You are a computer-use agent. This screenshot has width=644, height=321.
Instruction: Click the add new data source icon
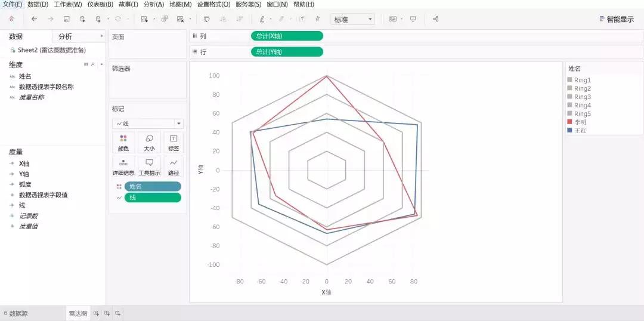click(82, 19)
